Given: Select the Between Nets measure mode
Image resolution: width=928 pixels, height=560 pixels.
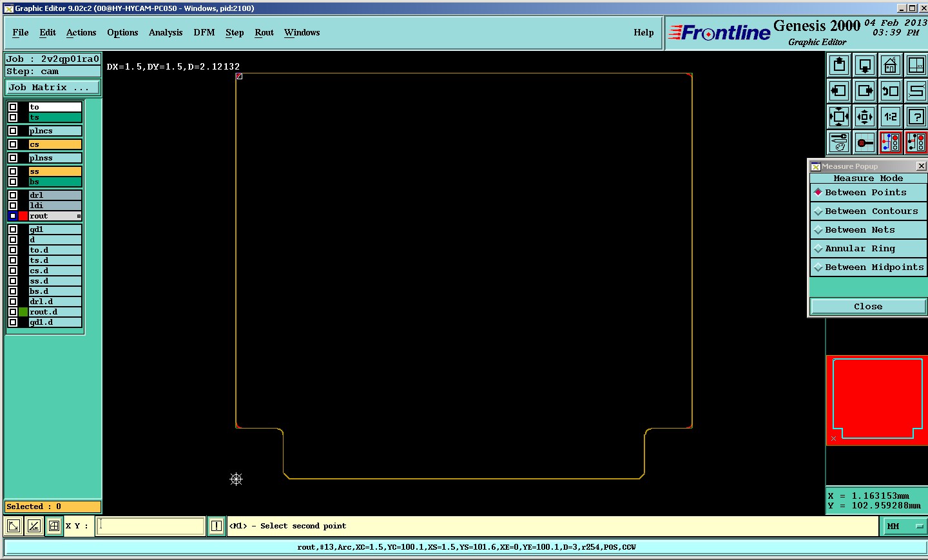Looking at the screenshot, I should click(868, 229).
